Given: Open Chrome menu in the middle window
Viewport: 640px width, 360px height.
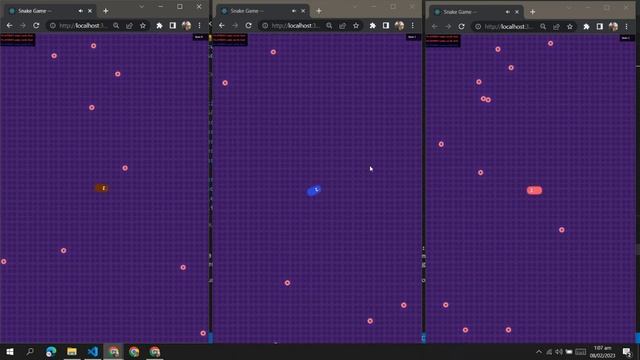Looking at the screenshot, I should [x=413, y=25].
